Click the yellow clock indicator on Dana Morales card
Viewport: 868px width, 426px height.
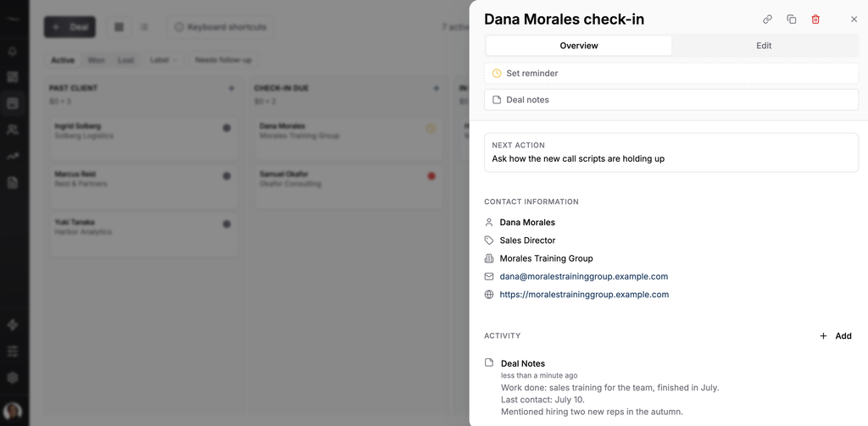point(431,129)
